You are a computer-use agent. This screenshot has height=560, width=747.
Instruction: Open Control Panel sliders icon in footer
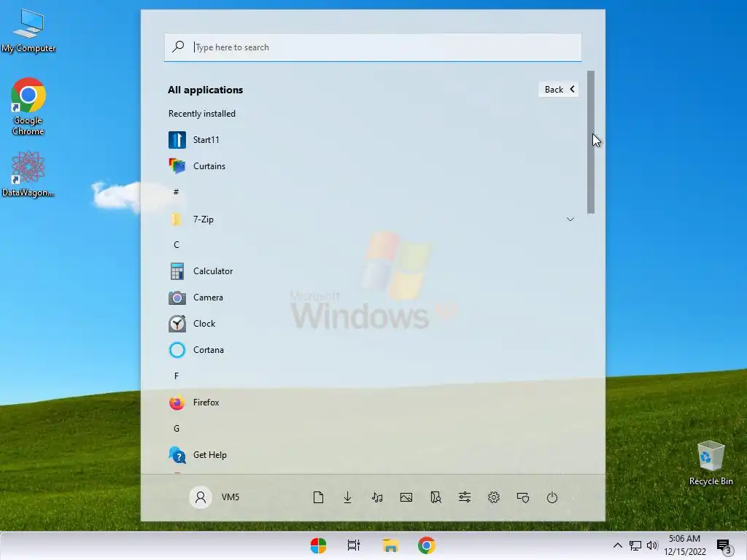pos(465,497)
